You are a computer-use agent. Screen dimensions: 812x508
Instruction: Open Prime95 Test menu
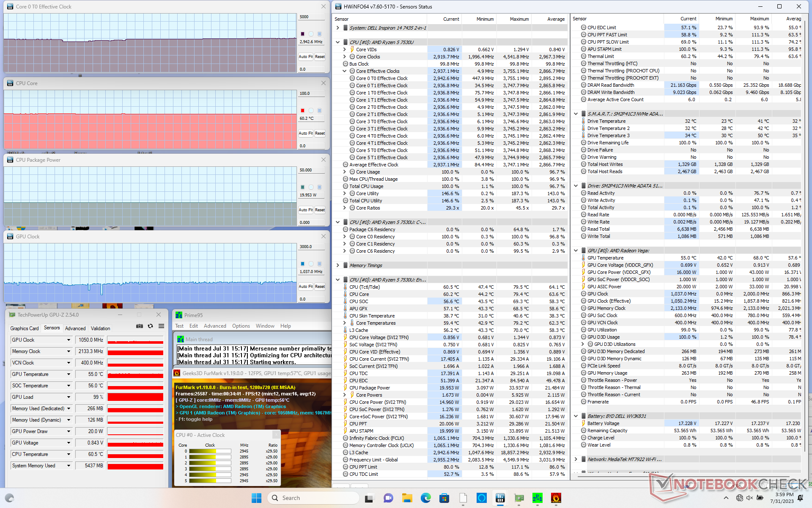(x=179, y=326)
